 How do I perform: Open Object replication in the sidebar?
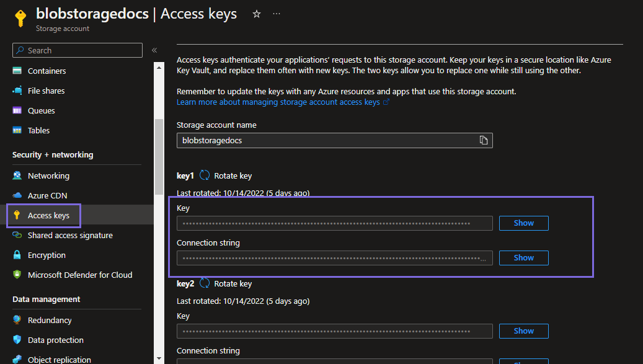tap(59, 360)
